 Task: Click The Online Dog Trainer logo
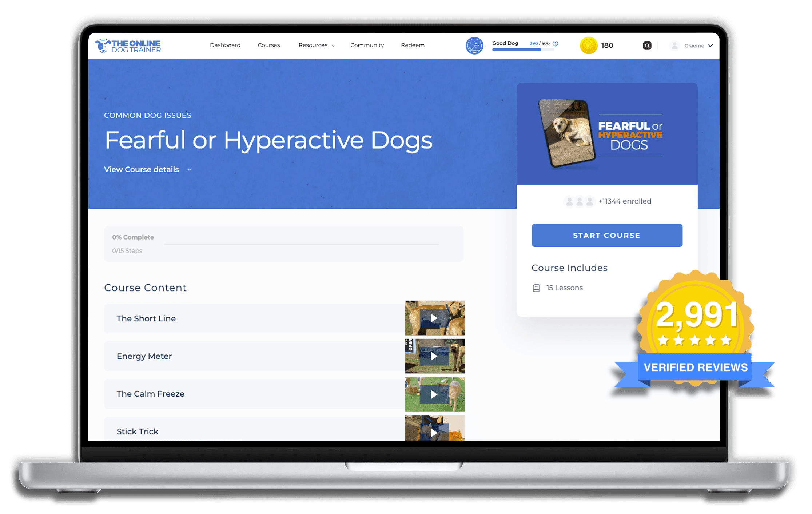pos(128,46)
